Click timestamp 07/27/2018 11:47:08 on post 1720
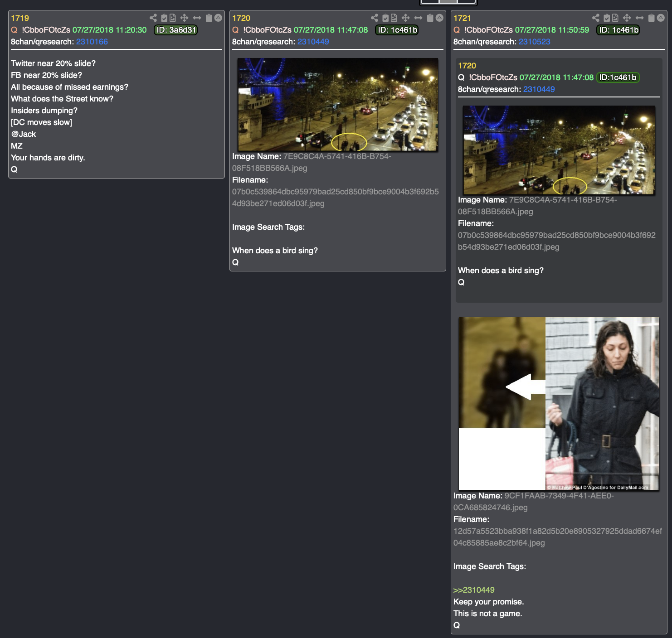This screenshot has height=638, width=672. 331,30
